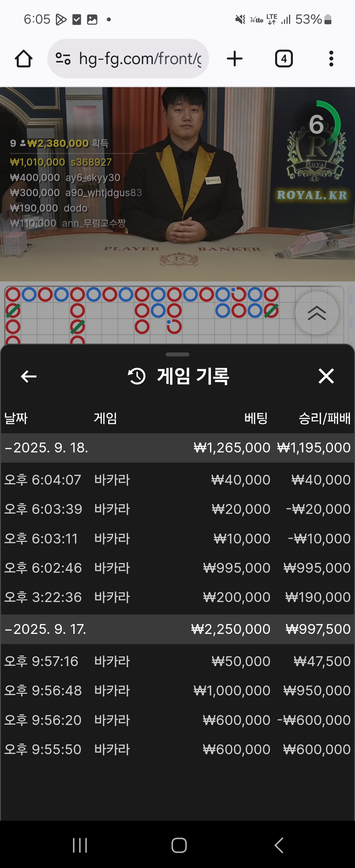Tap the countdown timer showing 6
Screen dimensions: 355x868
pyautogui.click(x=317, y=125)
